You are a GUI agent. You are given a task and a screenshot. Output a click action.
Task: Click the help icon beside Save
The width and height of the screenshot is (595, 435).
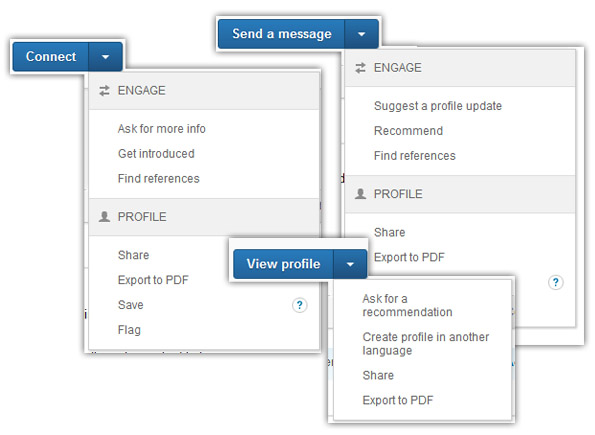[x=299, y=305]
